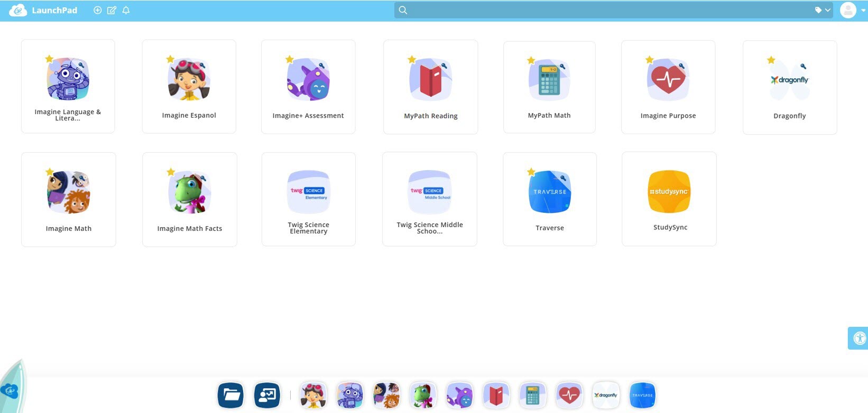The width and height of the screenshot is (868, 413).
Task: Launch the dinosaur Math Facts dock icon
Action: (x=423, y=395)
